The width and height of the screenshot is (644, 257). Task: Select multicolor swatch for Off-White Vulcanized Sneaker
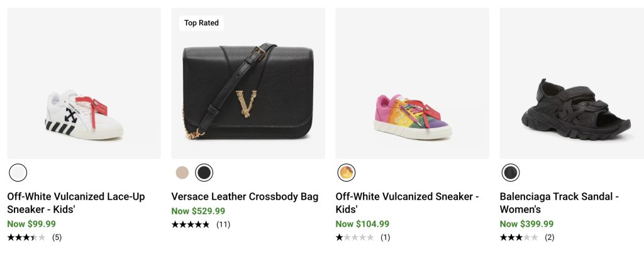pos(347,172)
